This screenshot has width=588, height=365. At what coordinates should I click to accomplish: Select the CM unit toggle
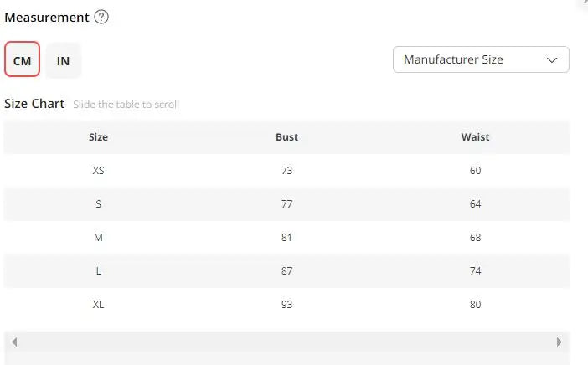coord(22,60)
